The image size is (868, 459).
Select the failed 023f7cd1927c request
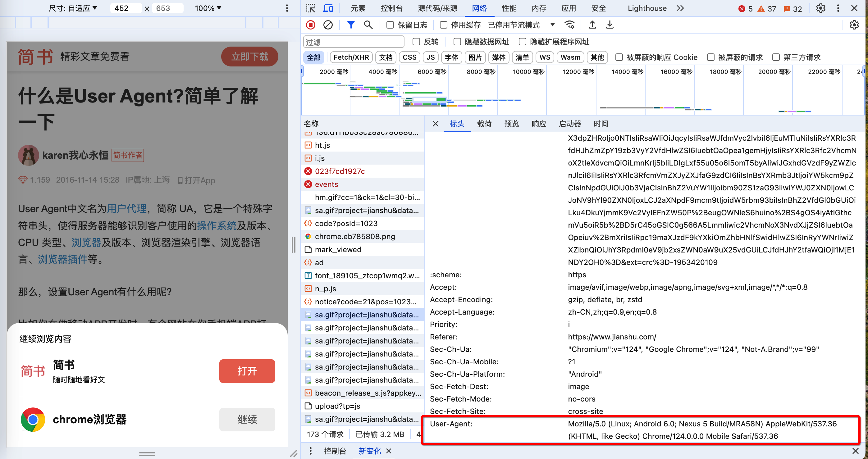pyautogui.click(x=362, y=171)
